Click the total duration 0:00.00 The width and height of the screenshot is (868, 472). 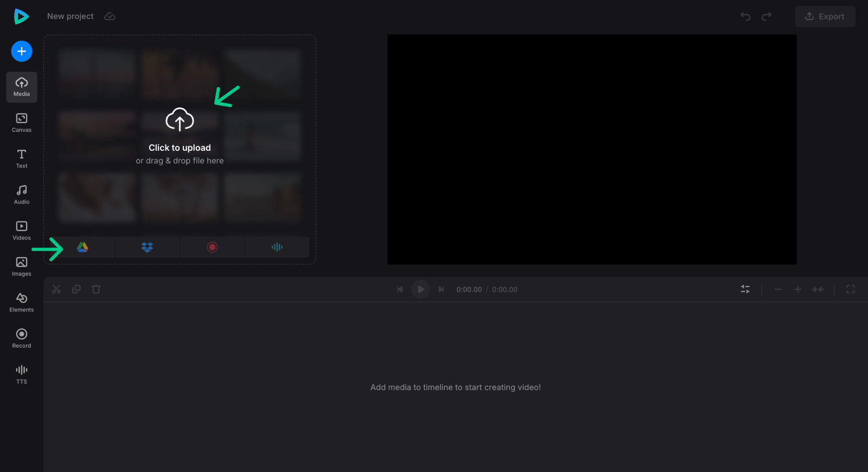[505, 290]
